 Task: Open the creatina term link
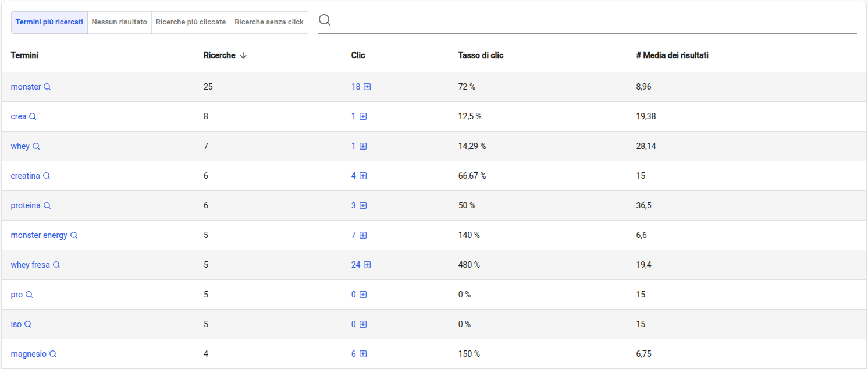(26, 176)
